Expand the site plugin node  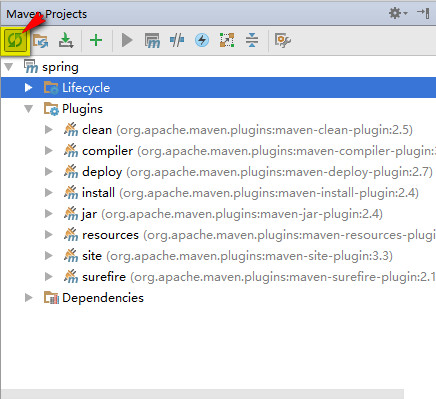pos(49,256)
